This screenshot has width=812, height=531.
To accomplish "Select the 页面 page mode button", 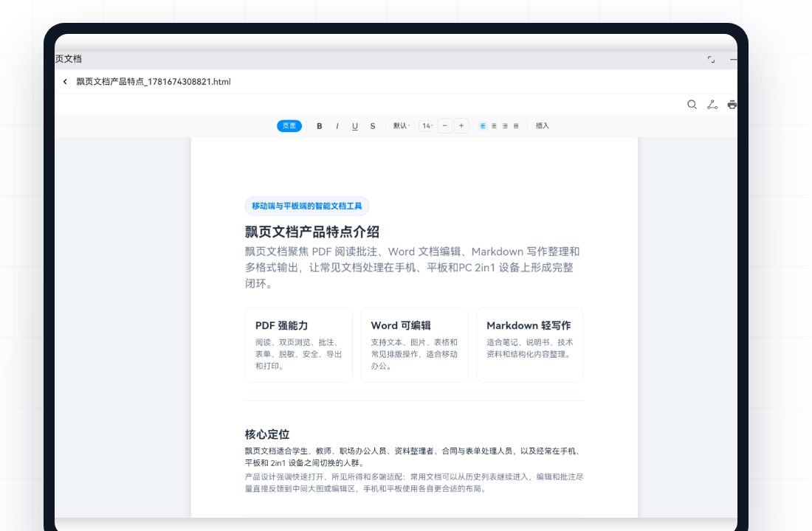I will (x=289, y=126).
